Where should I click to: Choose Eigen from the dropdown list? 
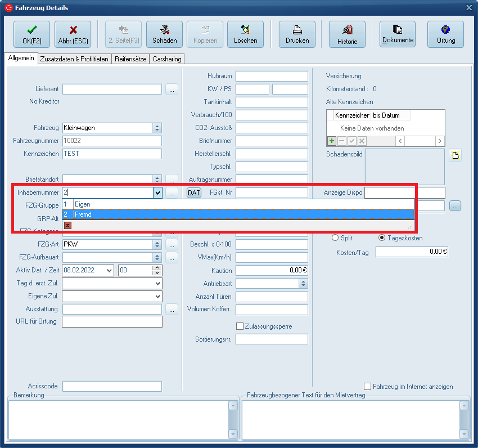click(x=82, y=204)
